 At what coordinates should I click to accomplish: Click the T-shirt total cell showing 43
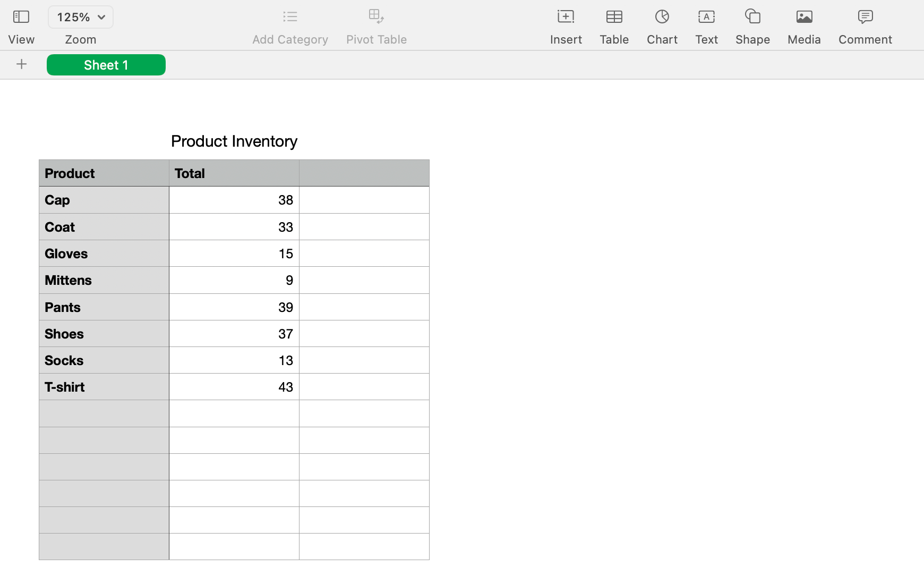pos(234,387)
